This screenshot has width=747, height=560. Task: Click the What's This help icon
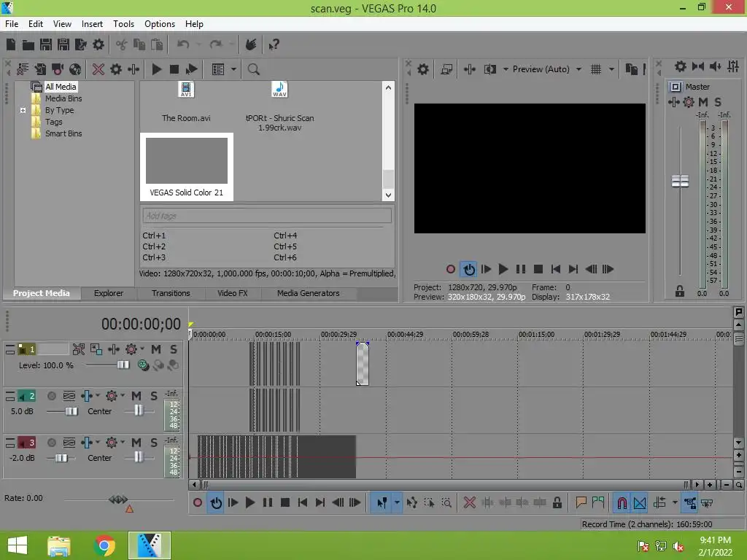pos(274,44)
